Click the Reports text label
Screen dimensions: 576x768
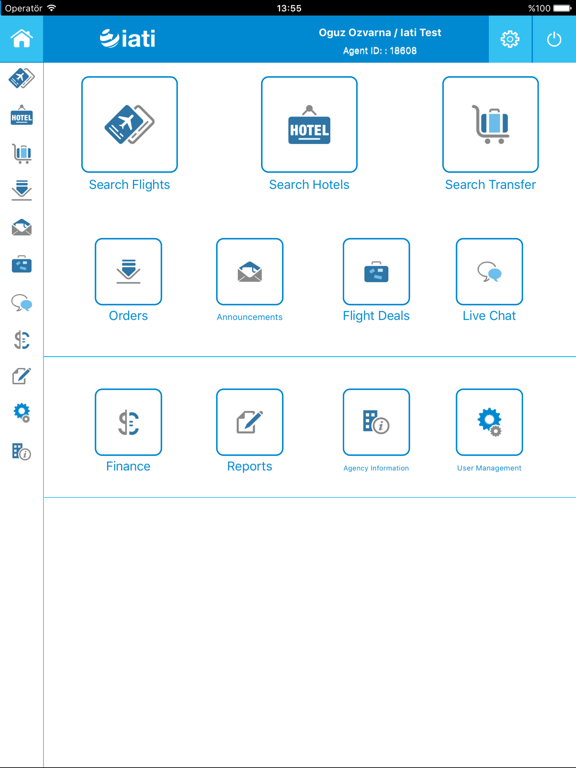(250, 466)
